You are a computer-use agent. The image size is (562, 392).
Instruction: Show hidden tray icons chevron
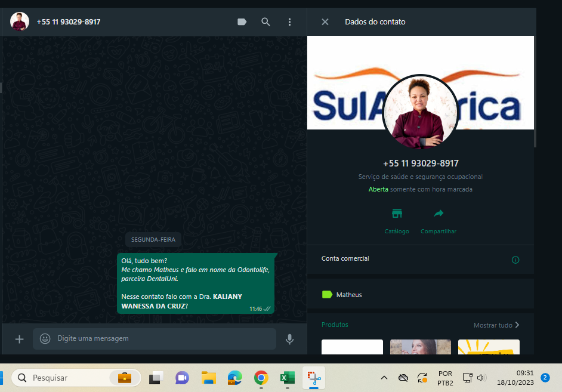[x=384, y=378]
